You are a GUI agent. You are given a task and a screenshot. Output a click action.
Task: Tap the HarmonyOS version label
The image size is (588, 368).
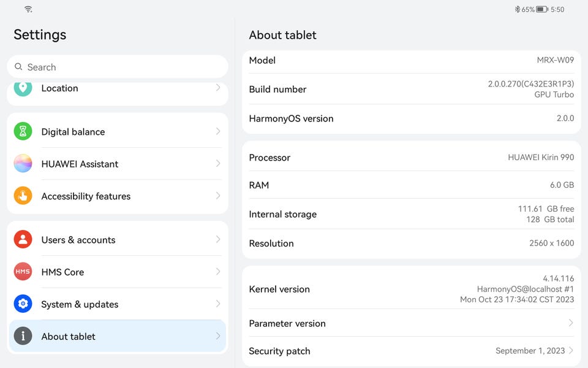(291, 118)
